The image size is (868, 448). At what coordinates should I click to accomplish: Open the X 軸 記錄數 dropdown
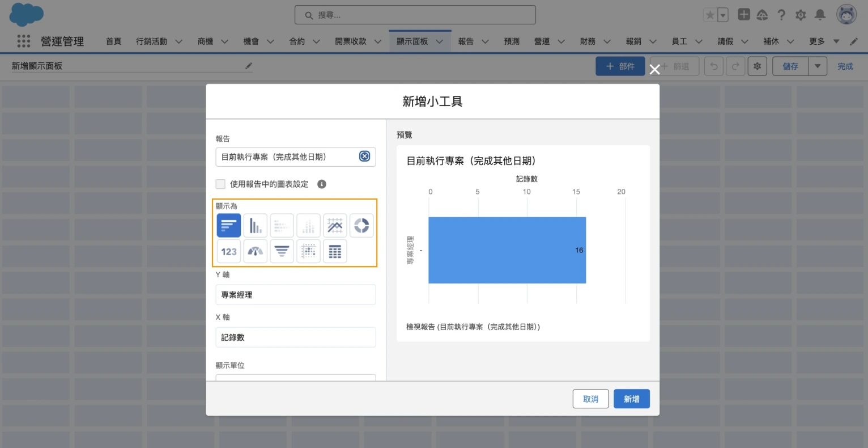click(x=295, y=337)
